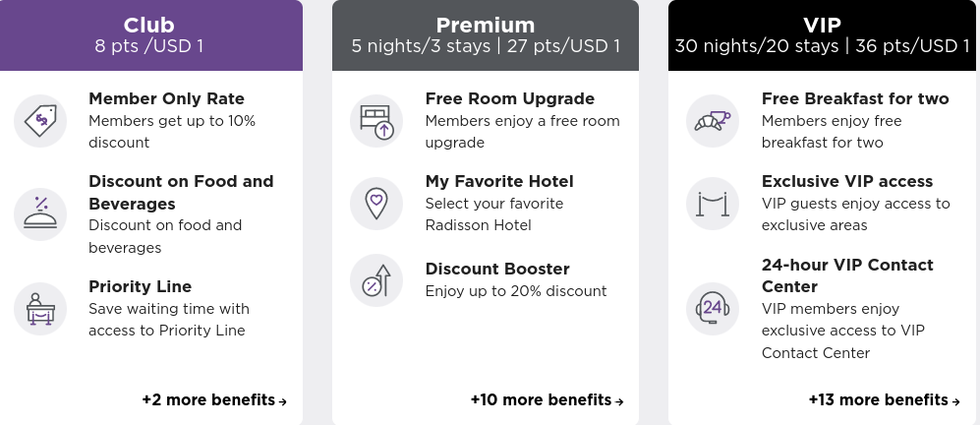The height and width of the screenshot is (425, 980).
Task: Click the Discount Booster heading
Action: click(496, 269)
